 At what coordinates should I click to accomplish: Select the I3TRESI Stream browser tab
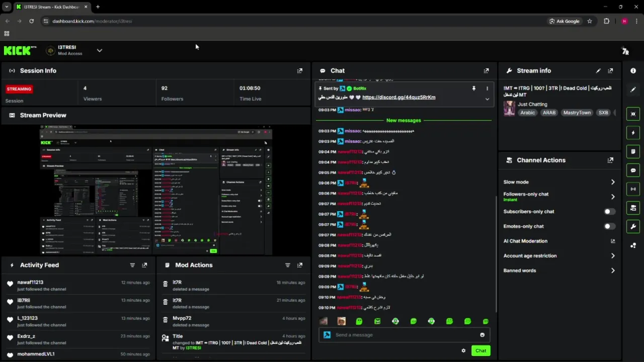tap(51, 7)
